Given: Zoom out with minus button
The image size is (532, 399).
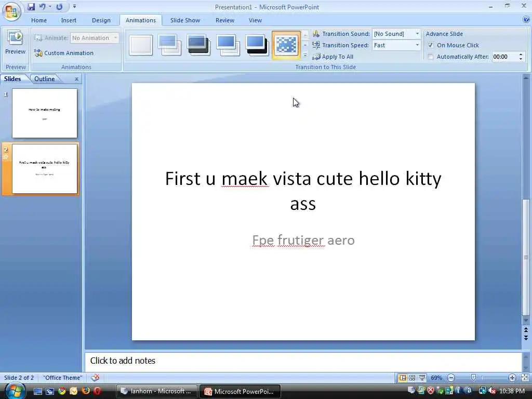Looking at the screenshot, I should coord(451,378).
